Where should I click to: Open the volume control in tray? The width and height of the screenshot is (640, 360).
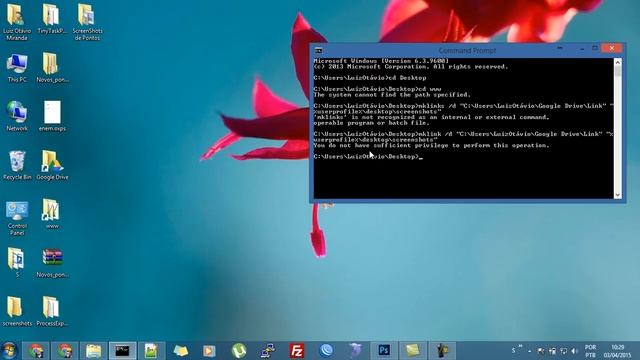(575, 351)
